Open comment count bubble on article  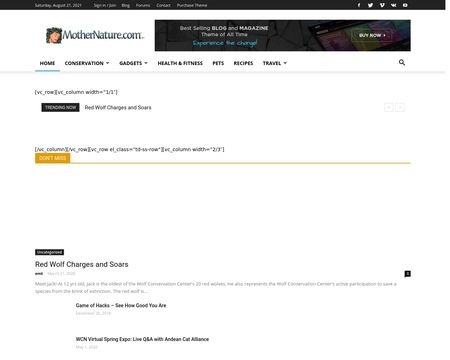click(x=407, y=274)
